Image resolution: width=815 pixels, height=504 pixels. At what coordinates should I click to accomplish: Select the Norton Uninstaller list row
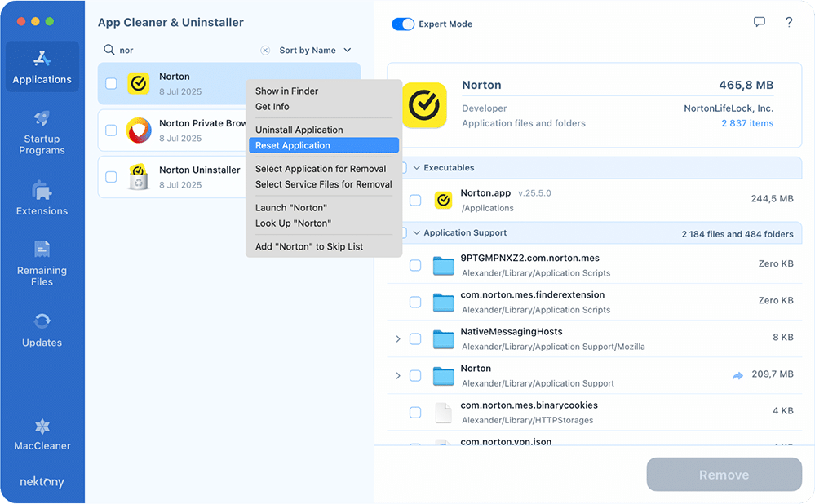pos(171,177)
